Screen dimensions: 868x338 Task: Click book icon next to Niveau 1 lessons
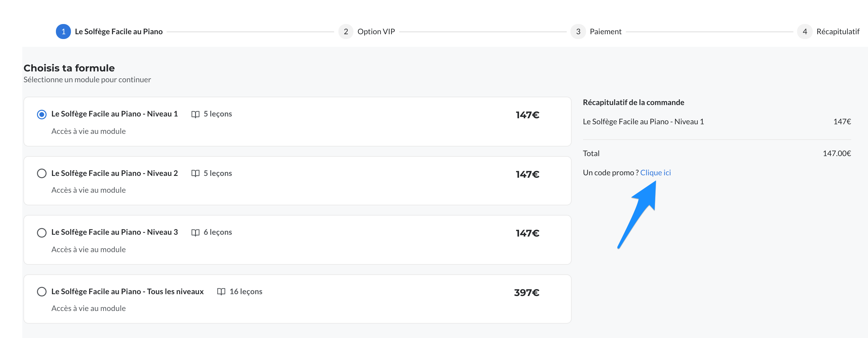pos(195,114)
